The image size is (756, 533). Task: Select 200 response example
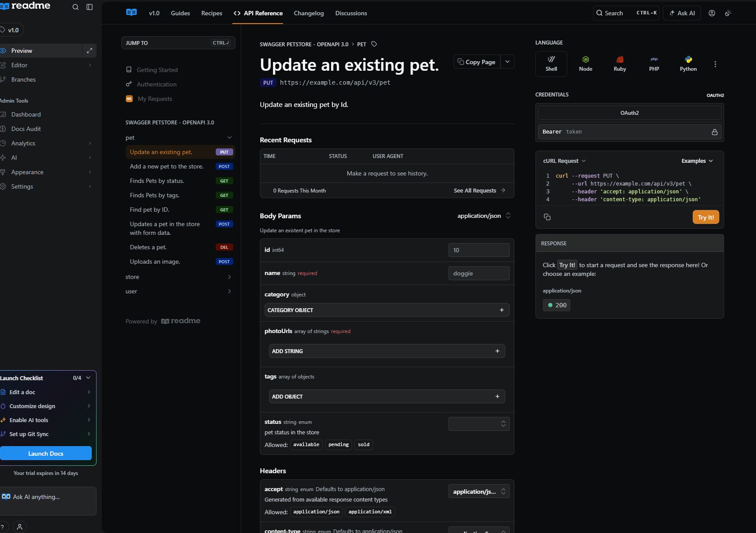click(556, 305)
